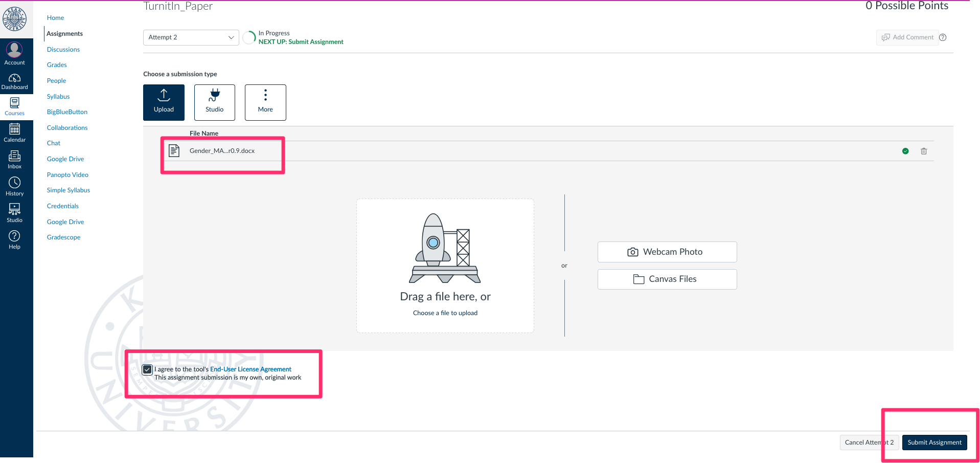This screenshot has width=980, height=463.
Task: Click the Kean University logo
Action: pos(15,19)
